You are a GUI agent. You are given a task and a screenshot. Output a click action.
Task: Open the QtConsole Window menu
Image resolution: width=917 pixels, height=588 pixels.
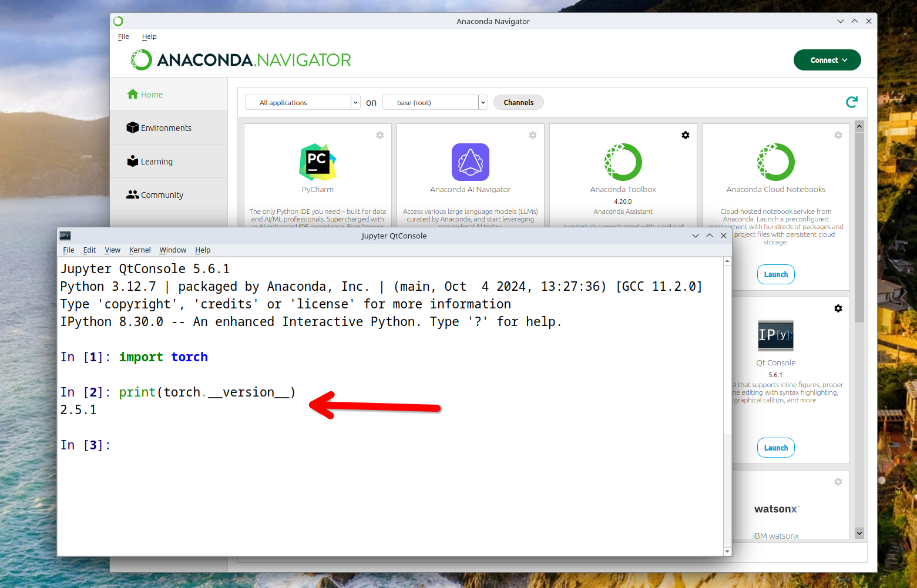[173, 250]
